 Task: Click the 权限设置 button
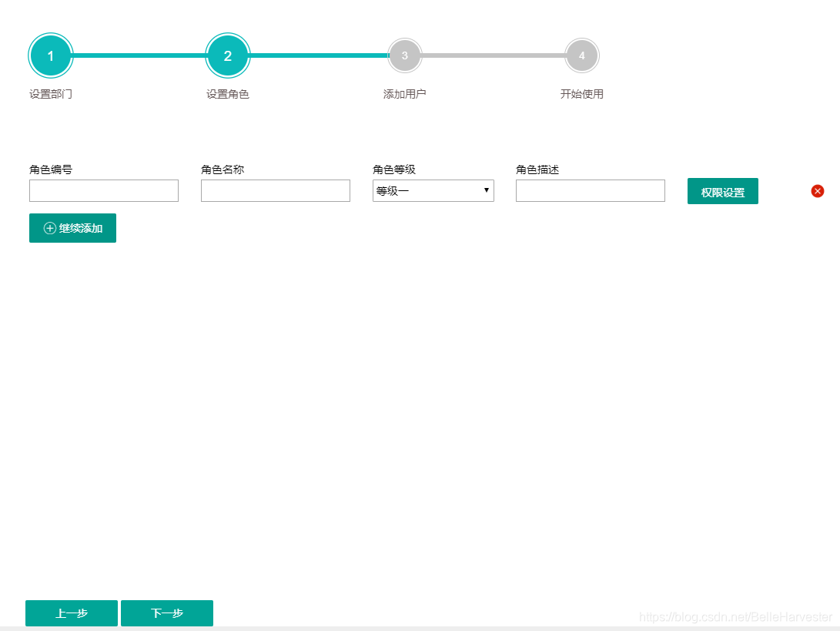pos(723,191)
